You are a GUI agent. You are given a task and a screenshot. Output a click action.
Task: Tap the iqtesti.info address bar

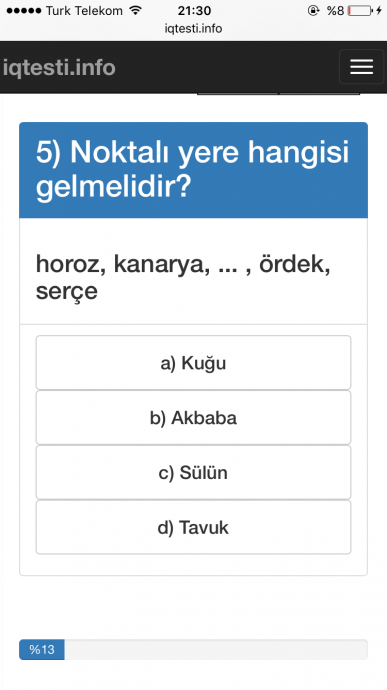coord(193,29)
